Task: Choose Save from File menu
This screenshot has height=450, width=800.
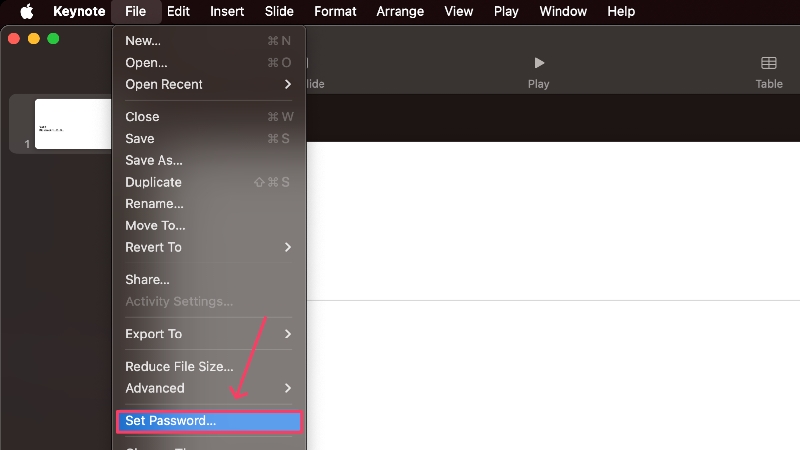Action: [209, 139]
